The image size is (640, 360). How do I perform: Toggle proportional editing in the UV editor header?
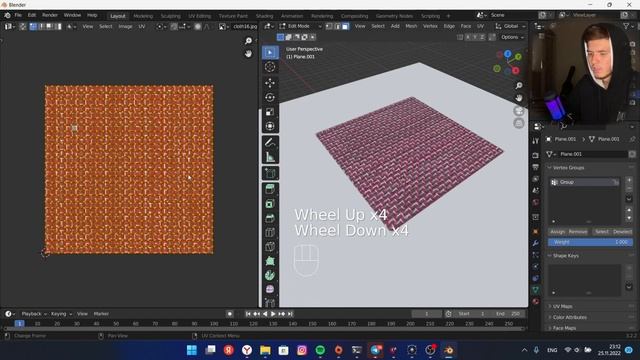[x=198, y=27]
